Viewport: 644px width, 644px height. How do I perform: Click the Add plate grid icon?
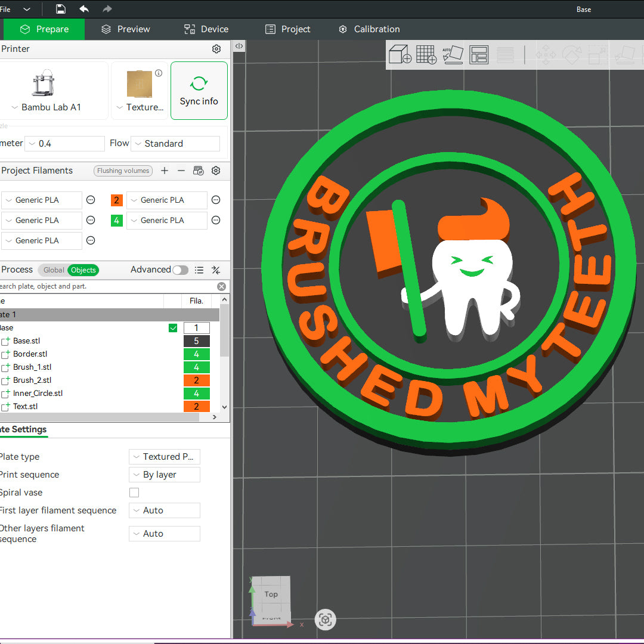pos(426,55)
